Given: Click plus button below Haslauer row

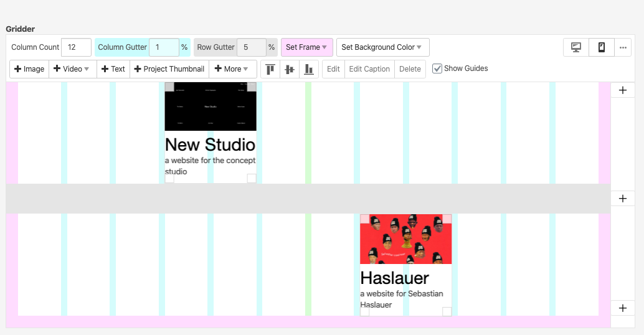Looking at the screenshot, I should coord(623,308).
